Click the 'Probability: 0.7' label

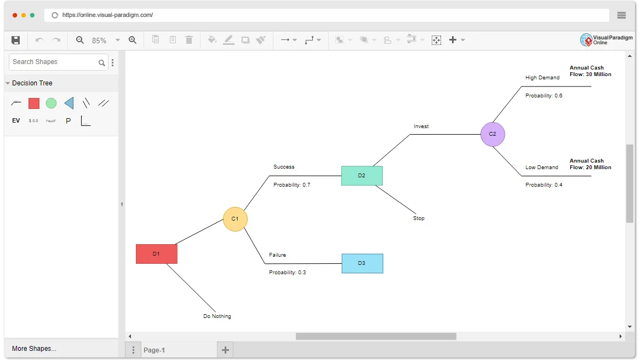(292, 184)
